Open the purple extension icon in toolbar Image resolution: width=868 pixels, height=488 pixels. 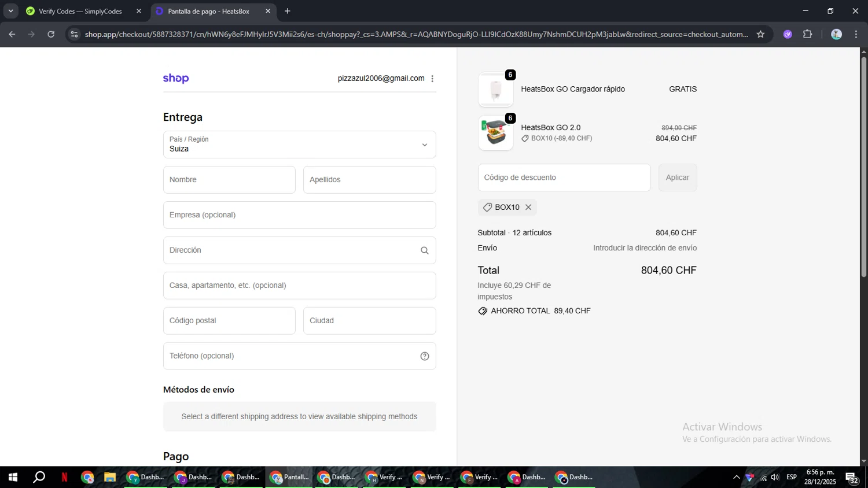(x=788, y=34)
